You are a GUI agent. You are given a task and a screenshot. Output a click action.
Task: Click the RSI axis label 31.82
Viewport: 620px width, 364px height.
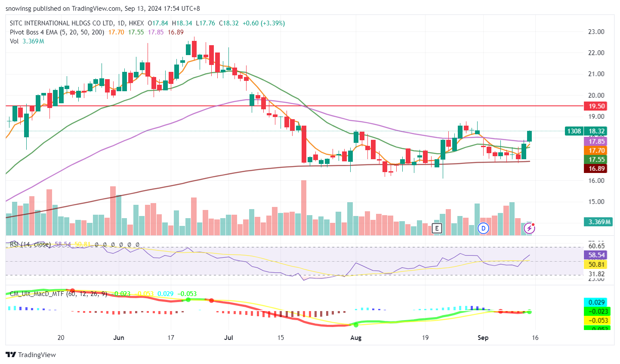point(596,274)
